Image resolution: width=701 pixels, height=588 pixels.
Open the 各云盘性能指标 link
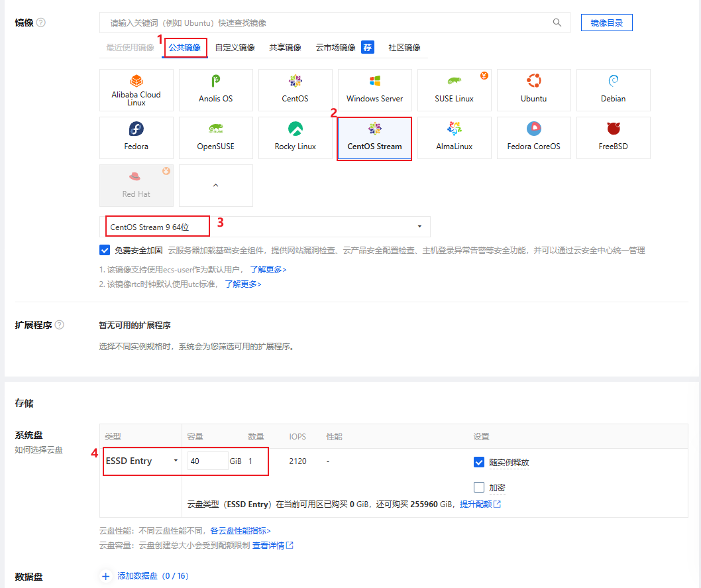241,531
